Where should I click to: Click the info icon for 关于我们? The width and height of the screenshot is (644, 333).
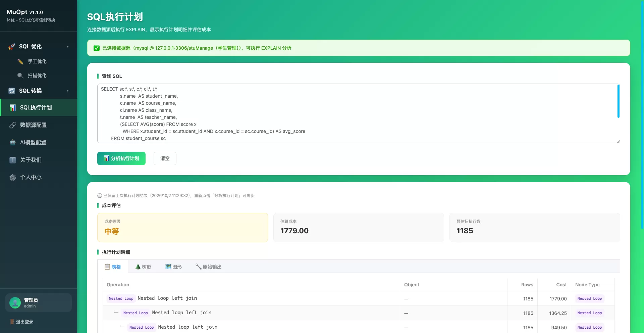click(13, 160)
